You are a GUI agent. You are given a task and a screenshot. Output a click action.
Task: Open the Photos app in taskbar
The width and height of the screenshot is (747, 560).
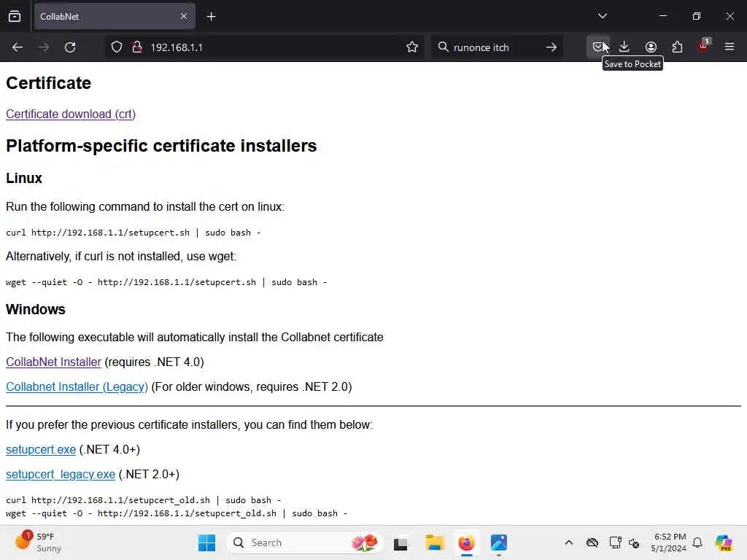tap(499, 542)
